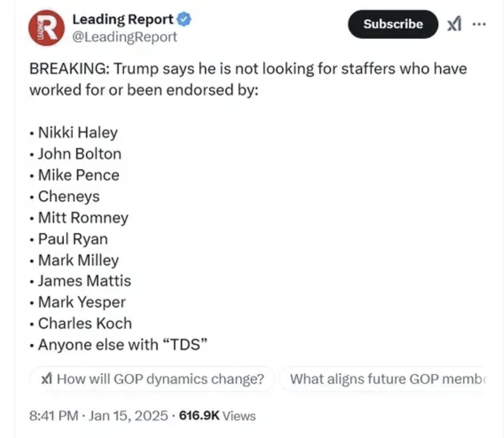Click the 8:41 PM timestamp

[x=54, y=416]
